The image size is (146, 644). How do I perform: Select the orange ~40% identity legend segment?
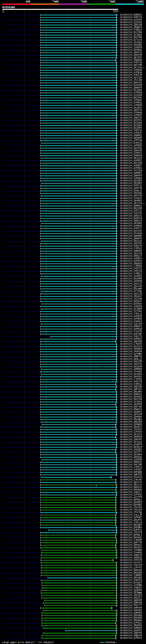45,4
